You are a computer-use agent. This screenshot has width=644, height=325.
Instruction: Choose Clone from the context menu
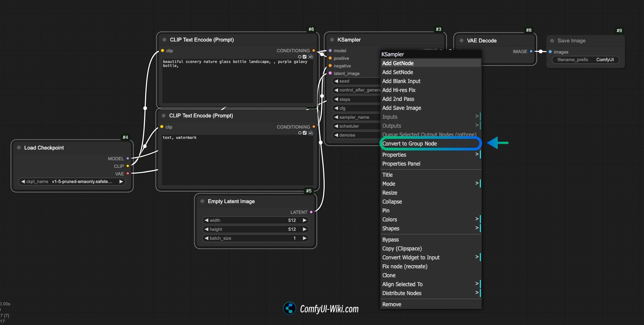431,275
